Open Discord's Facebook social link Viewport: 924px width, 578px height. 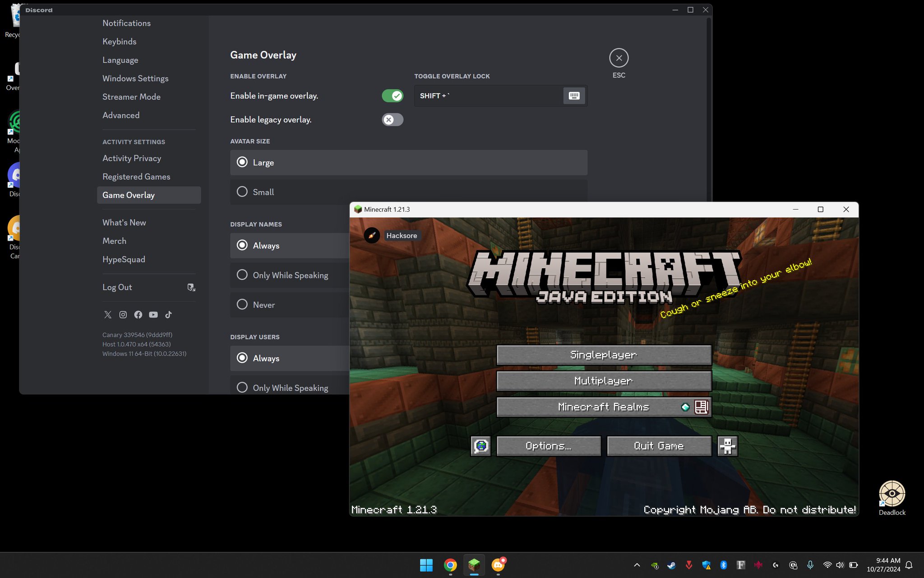[x=138, y=315]
